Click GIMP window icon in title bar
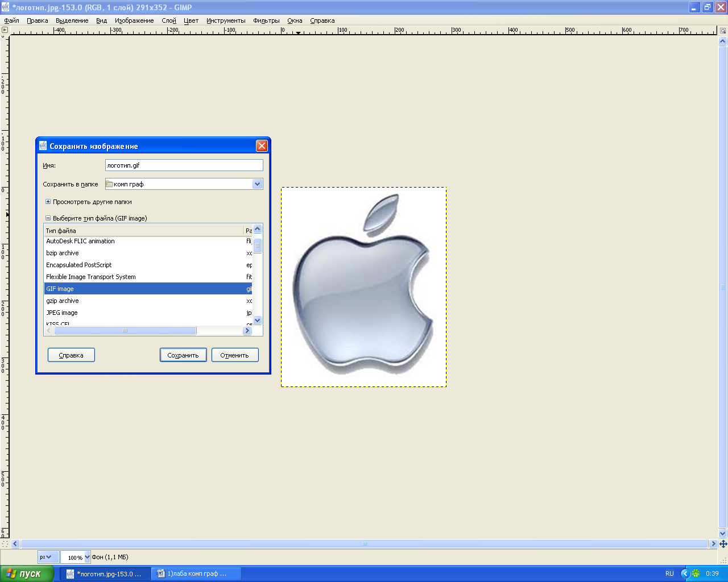Viewport: 728px width, 582px height. [6, 7]
